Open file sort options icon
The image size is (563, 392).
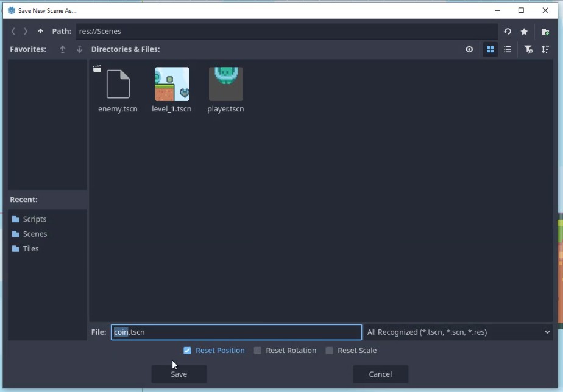(545, 49)
